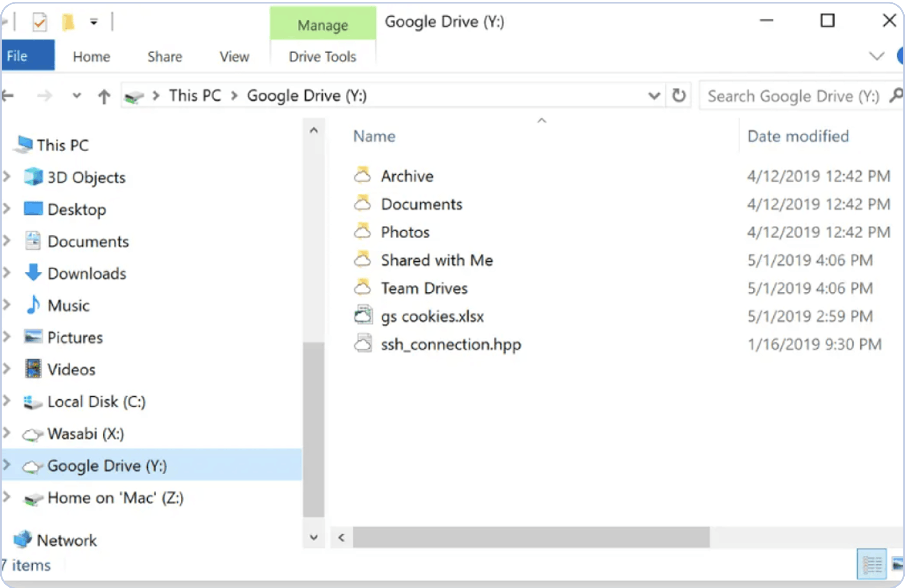Select the 3D Objects folder icon
The image size is (905, 588).
pos(33,177)
